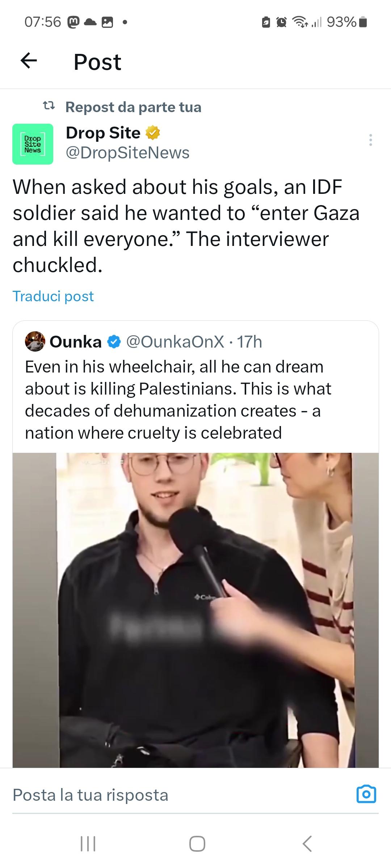This screenshot has width=391, height=868.
Task: Tap the Drop Site display name
Action: (x=103, y=133)
